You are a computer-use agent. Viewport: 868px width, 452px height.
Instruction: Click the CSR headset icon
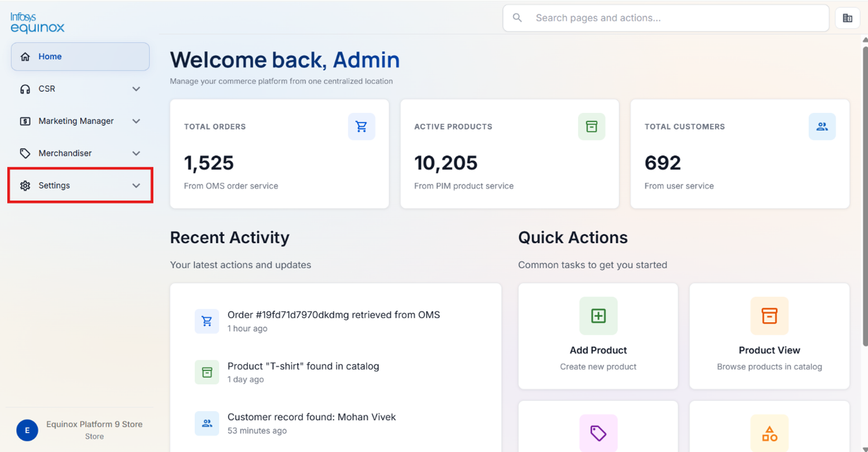[25, 89]
